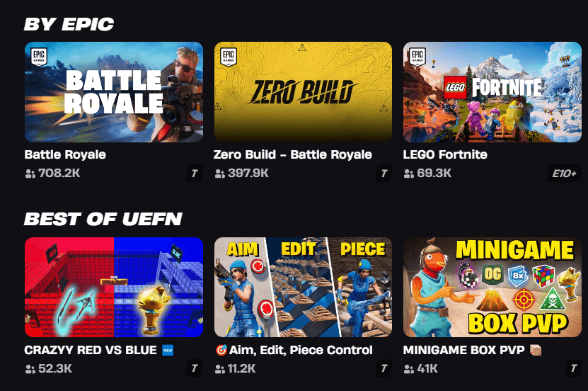Click the BEST OF UEFN section heading

tap(103, 219)
